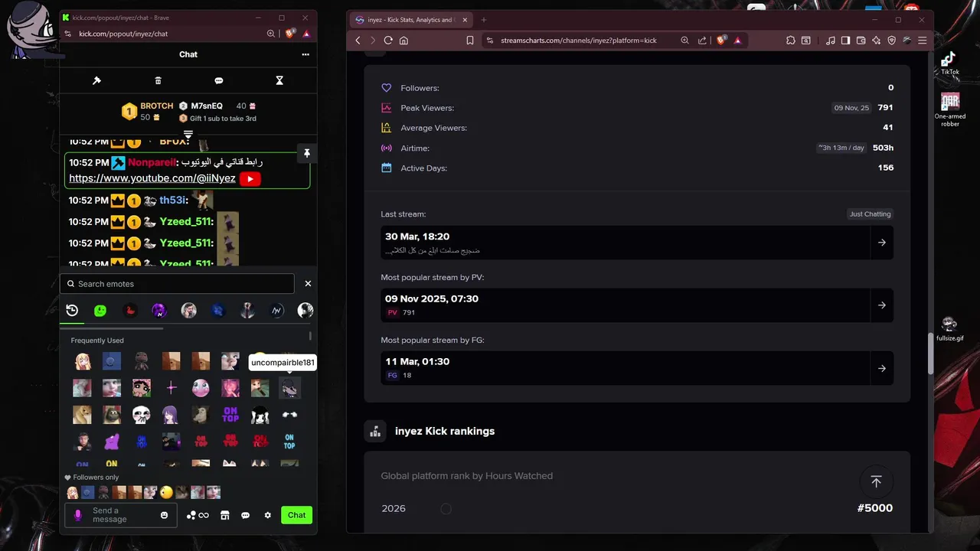Click the hourglass icon in chat toolbar
This screenshot has width=980, height=551.
[x=279, y=80]
